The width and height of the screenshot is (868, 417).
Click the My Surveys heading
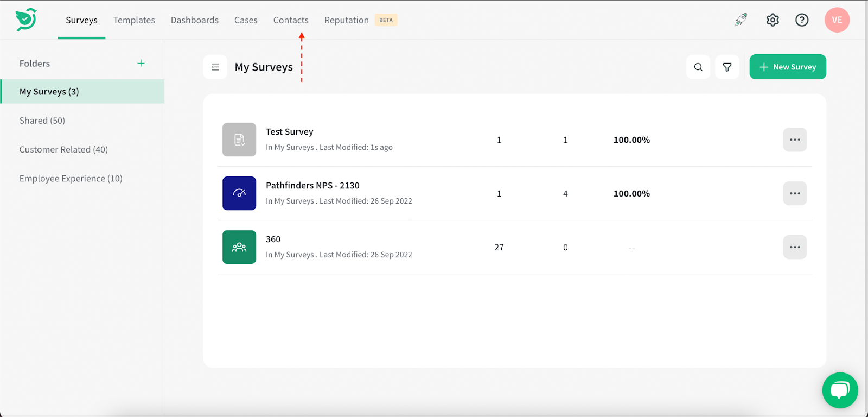(264, 67)
